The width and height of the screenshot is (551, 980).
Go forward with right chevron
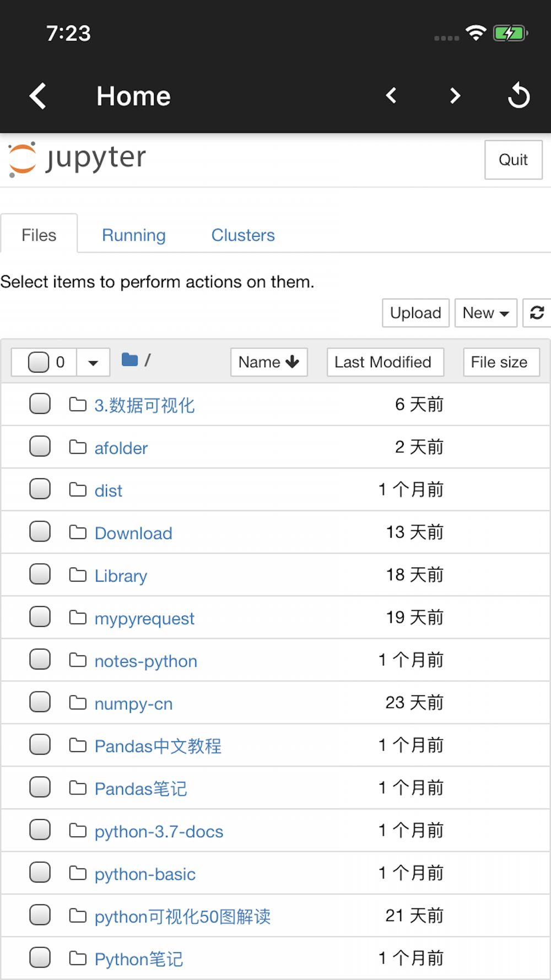[x=455, y=96]
